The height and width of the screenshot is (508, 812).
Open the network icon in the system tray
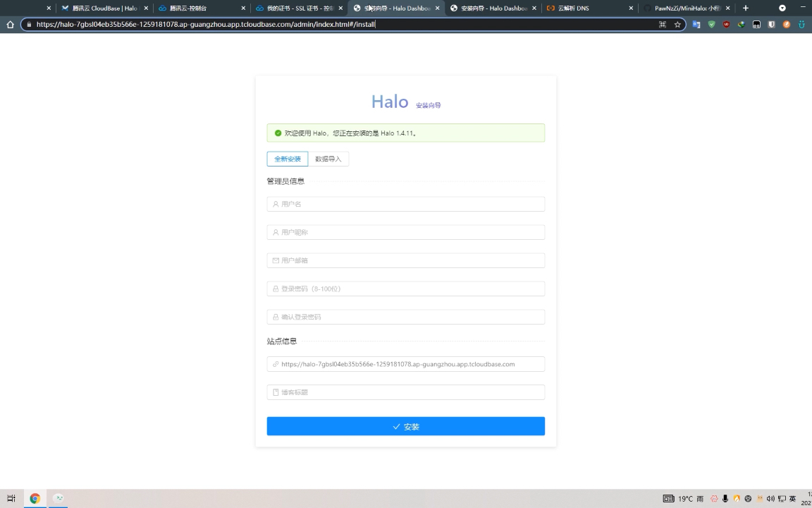point(781,499)
